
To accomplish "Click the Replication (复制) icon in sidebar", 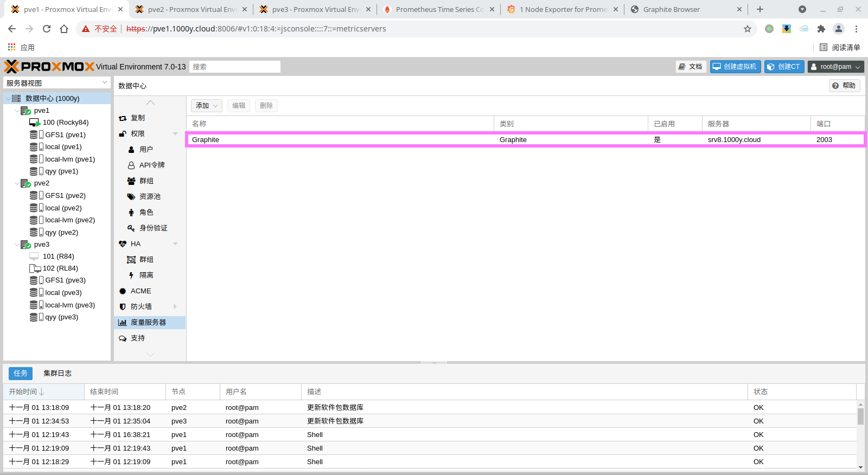I will pos(123,118).
